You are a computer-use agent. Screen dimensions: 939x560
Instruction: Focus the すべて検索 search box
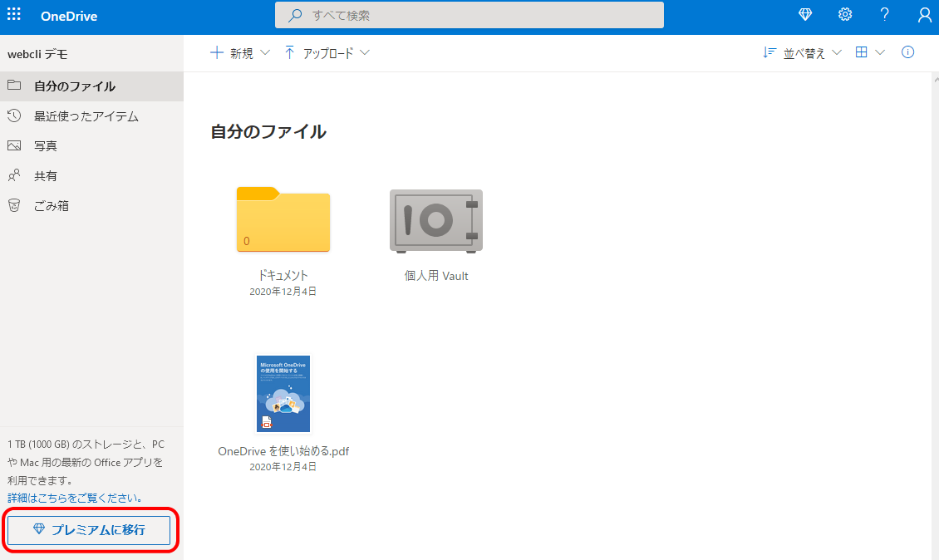[469, 16]
